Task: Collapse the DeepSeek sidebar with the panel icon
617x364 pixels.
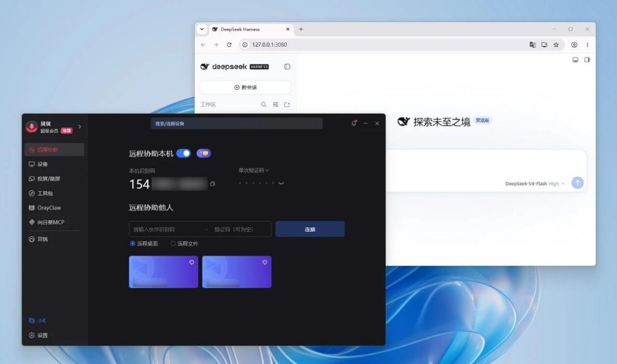Action: [x=287, y=67]
